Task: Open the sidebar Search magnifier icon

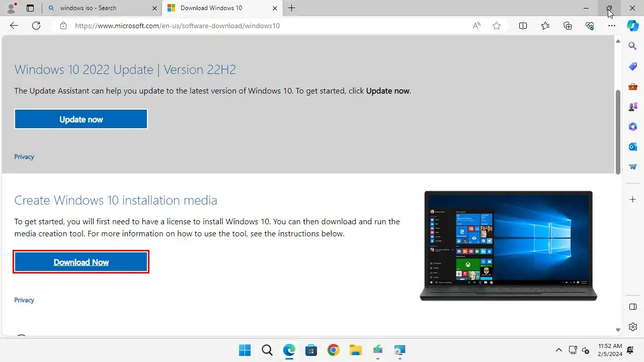Action: point(633,46)
